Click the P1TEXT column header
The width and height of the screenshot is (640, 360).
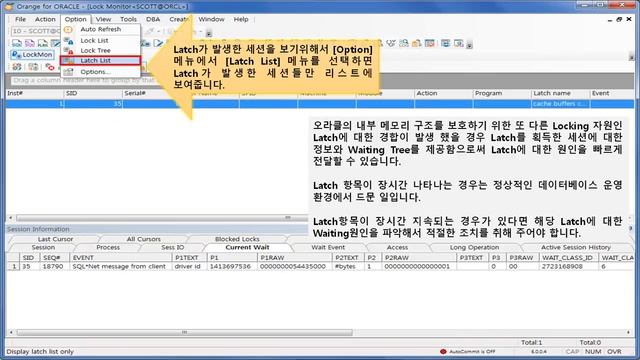[x=189, y=258]
